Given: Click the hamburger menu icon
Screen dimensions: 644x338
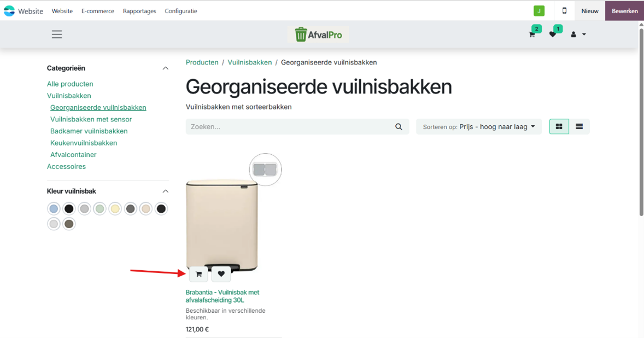Looking at the screenshot, I should pos(57,34).
